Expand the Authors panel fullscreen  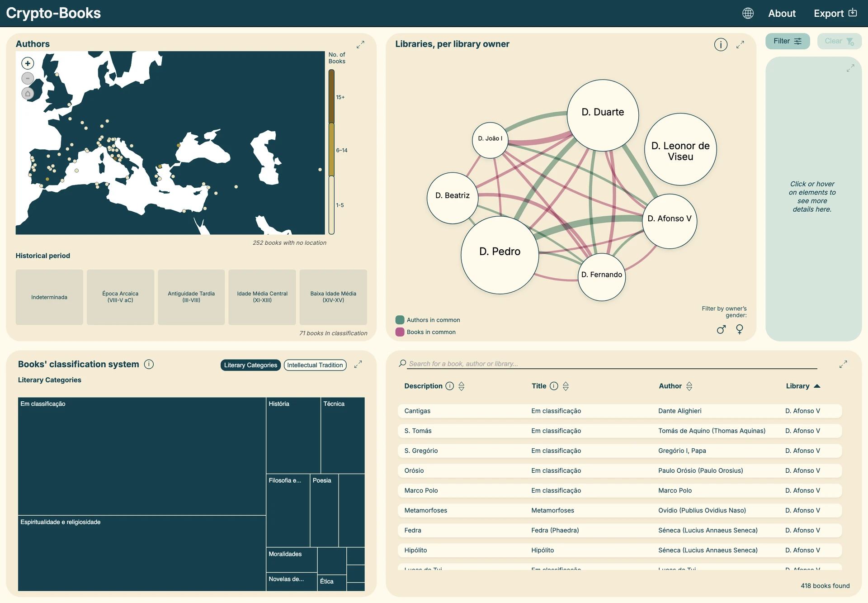pyautogui.click(x=360, y=45)
